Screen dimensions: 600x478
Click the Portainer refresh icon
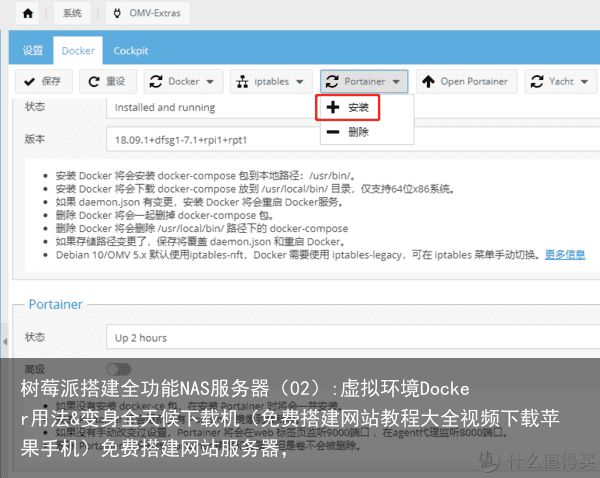(x=332, y=82)
